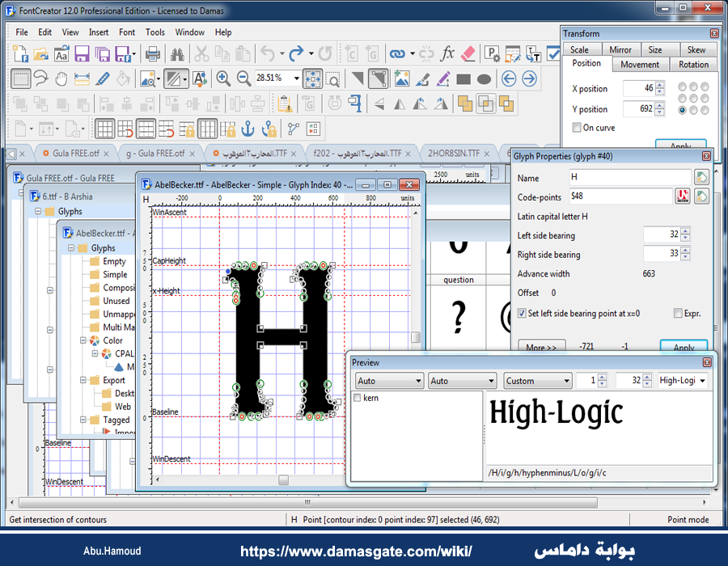Click the Unicode code-point picker icon
Viewport: 728px width, 566px height.
[682, 196]
